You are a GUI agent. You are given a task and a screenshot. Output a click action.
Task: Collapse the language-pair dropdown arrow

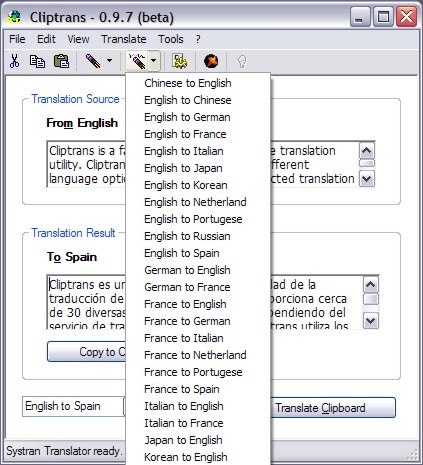pyautogui.click(x=153, y=61)
